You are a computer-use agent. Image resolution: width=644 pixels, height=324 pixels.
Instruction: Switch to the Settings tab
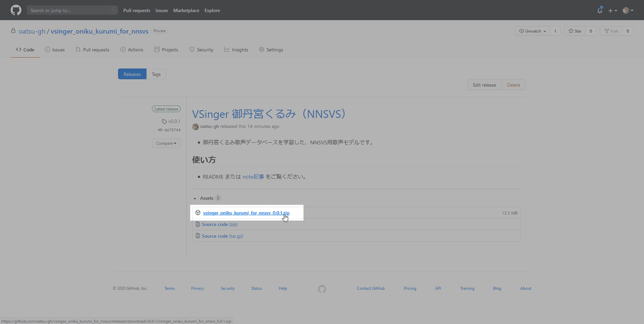271,49
